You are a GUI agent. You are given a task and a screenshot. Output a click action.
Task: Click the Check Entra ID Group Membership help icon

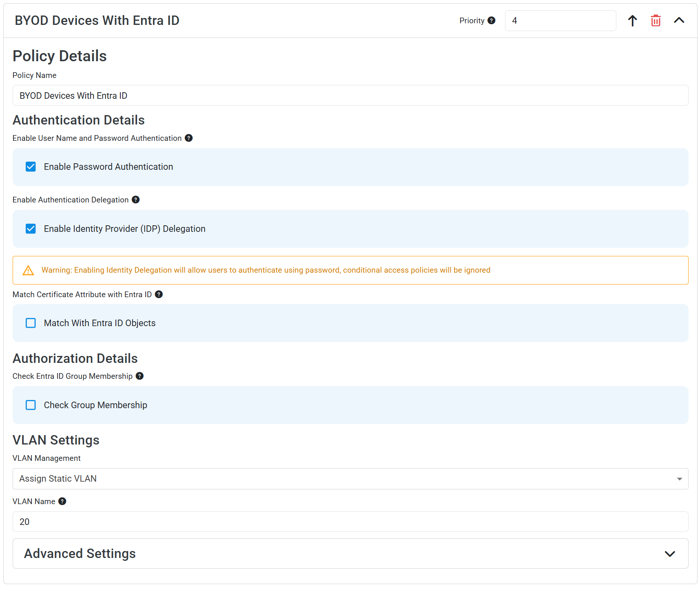point(140,376)
